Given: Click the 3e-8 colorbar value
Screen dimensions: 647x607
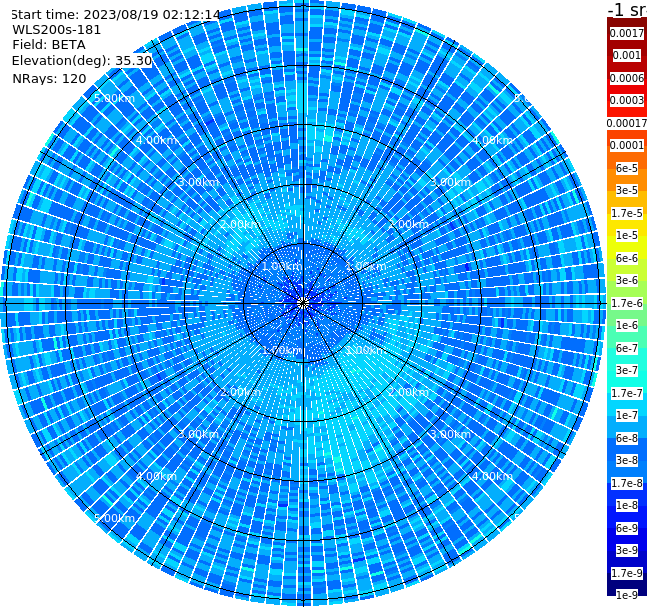Looking at the screenshot, I should [x=627, y=460].
